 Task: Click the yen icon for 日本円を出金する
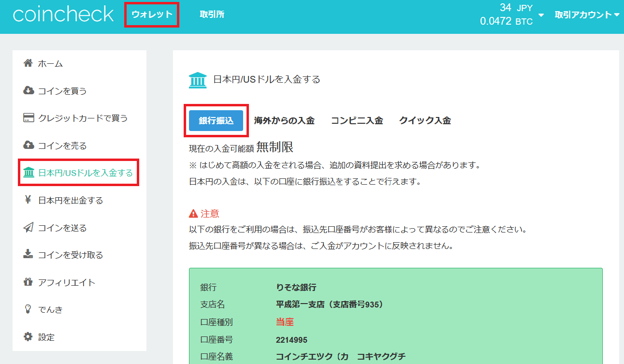[x=28, y=200]
